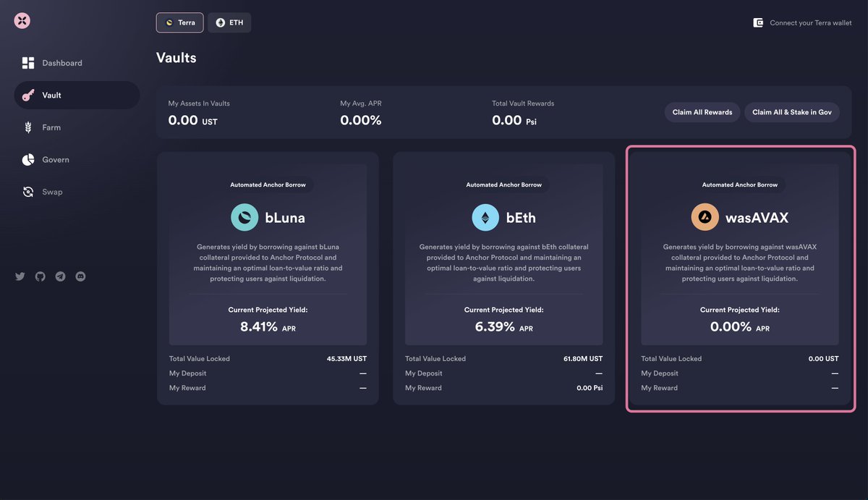The height and width of the screenshot is (500, 868).
Task: Click the bEth token logo
Action: click(485, 217)
